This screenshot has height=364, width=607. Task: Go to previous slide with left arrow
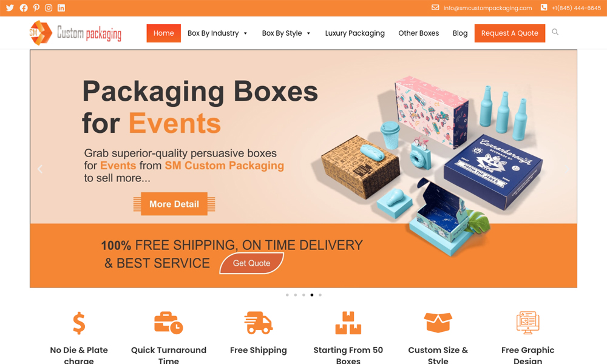pyautogui.click(x=40, y=169)
